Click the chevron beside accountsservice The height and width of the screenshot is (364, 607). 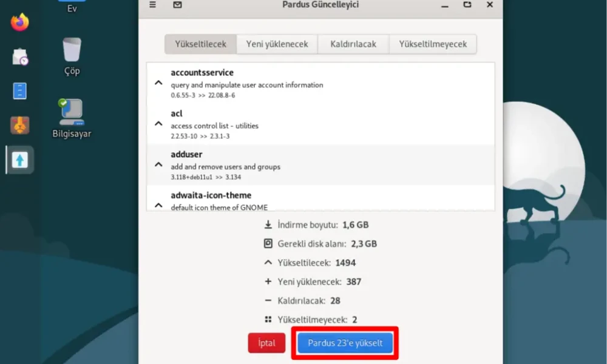tap(158, 83)
